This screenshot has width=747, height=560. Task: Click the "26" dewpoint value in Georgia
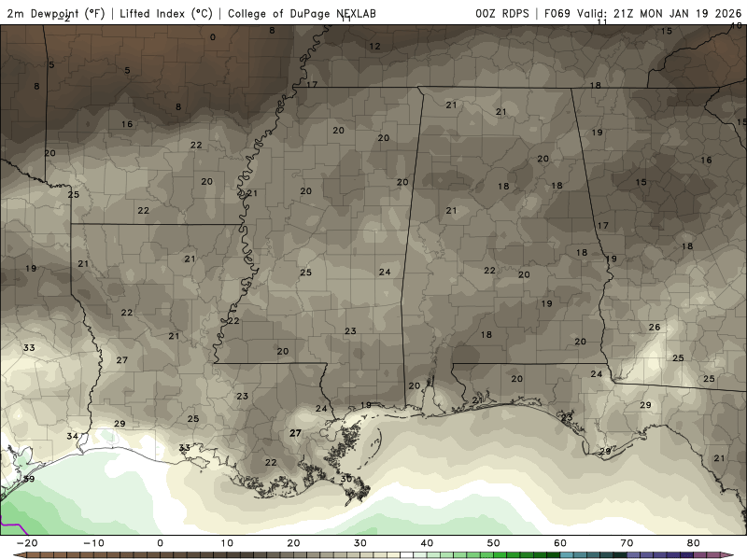655,328
